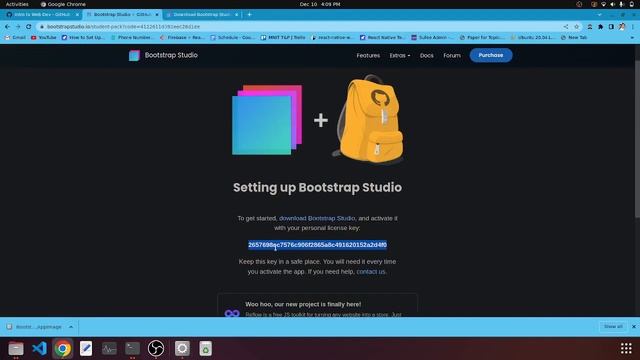Click the Woo hoo new project announcement
640x360 pixels.
click(x=303, y=304)
